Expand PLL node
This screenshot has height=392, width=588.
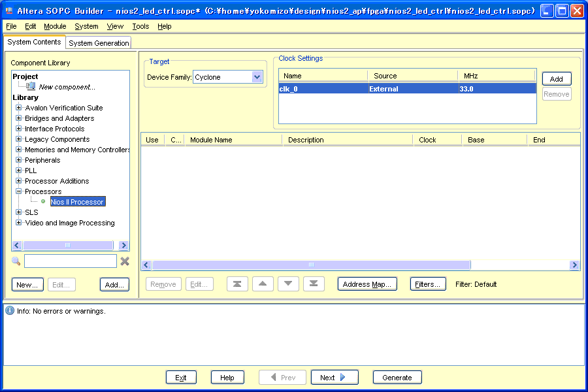tap(18, 171)
